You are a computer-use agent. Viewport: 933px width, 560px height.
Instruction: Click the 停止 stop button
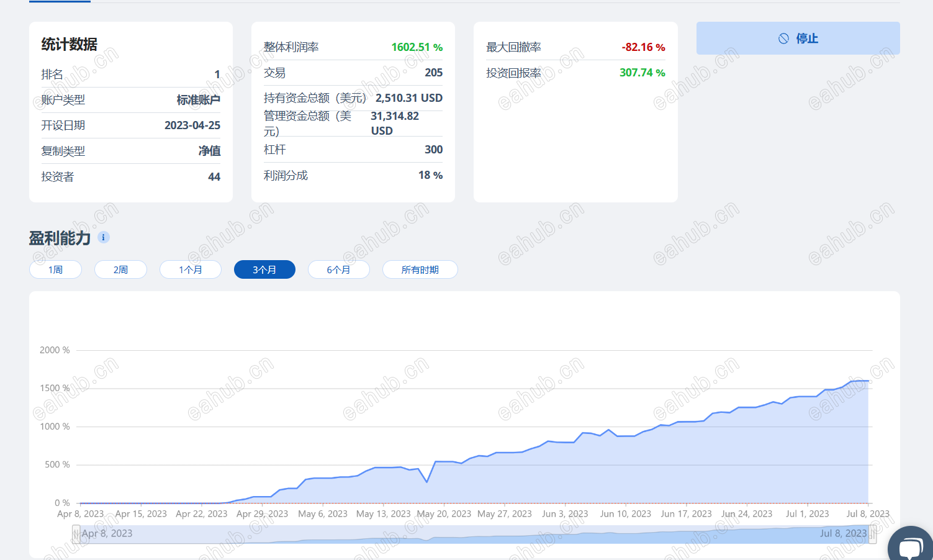(x=798, y=38)
